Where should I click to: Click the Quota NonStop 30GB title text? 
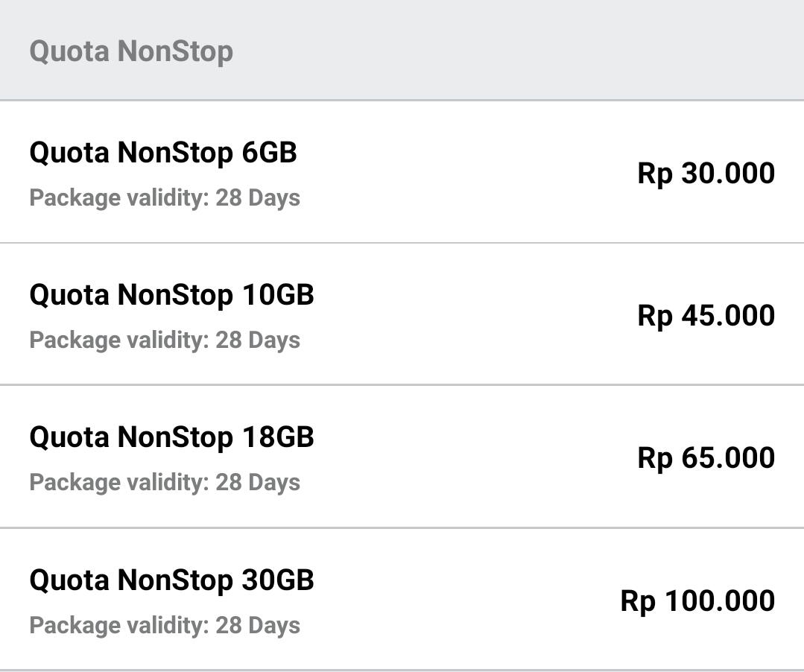173,579
